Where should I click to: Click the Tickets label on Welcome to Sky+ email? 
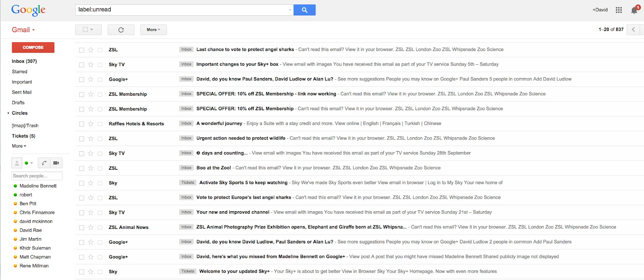coord(188,272)
